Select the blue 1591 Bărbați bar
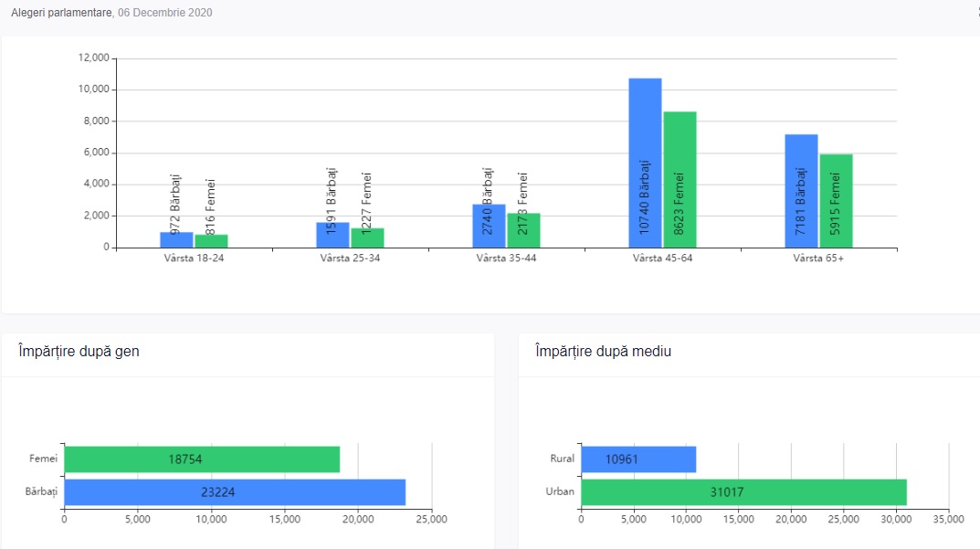This screenshot has height=549, width=980. point(332,235)
